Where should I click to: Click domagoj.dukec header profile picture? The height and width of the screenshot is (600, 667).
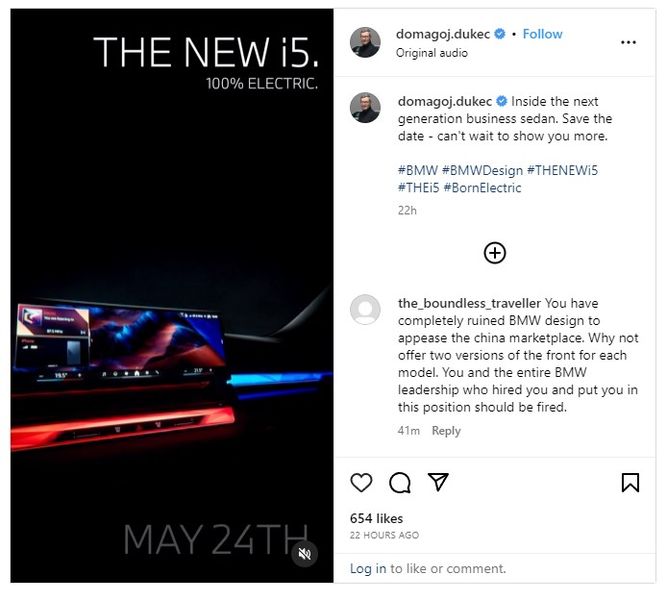(365, 42)
